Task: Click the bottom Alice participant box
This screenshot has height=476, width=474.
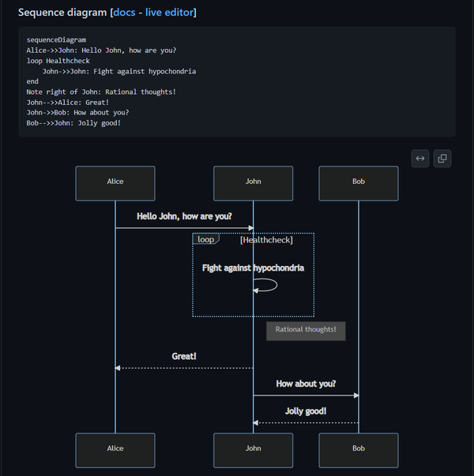Action: [115, 449]
